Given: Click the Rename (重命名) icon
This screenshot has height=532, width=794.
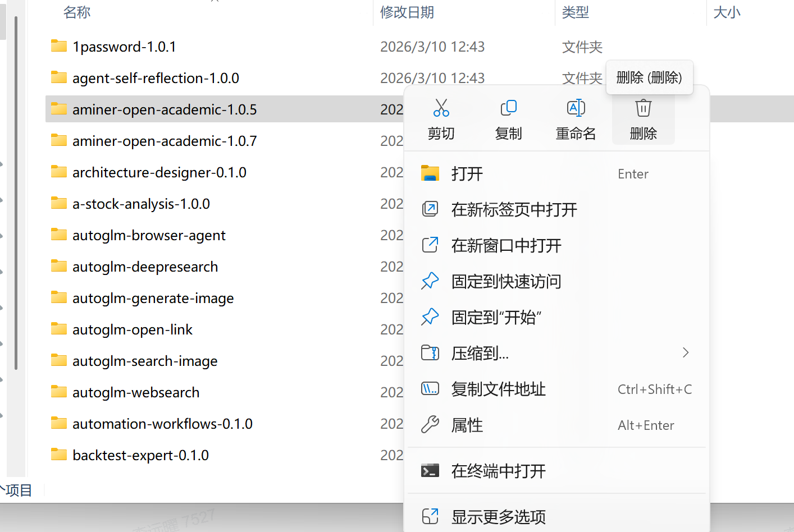Looking at the screenshot, I should [576, 108].
